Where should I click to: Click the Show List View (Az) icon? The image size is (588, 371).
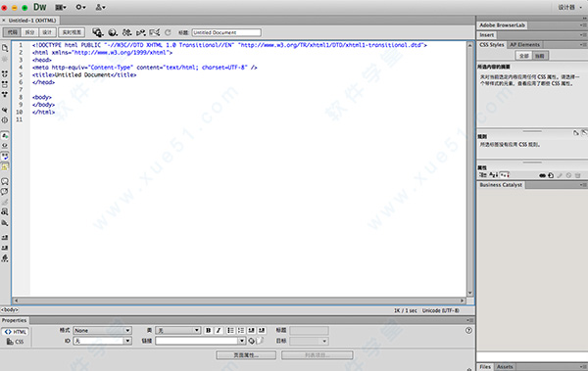click(x=493, y=175)
